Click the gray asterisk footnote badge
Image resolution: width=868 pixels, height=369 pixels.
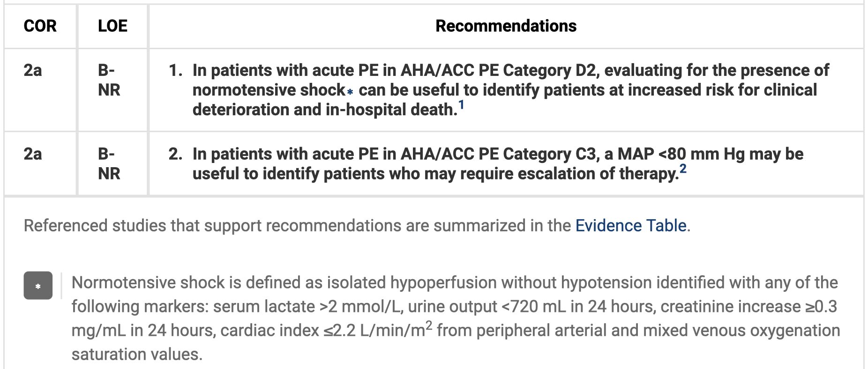(x=38, y=286)
